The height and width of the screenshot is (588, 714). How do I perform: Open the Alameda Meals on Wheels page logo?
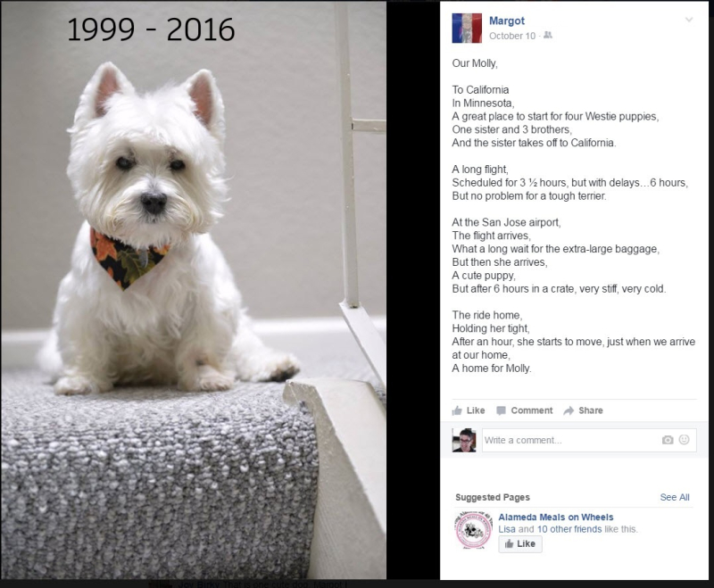[473, 530]
